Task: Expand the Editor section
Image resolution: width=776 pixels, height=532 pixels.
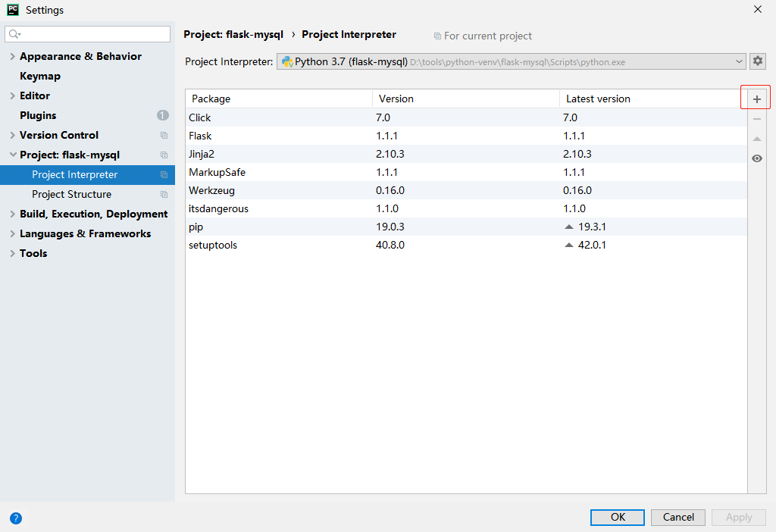Action: [x=12, y=95]
